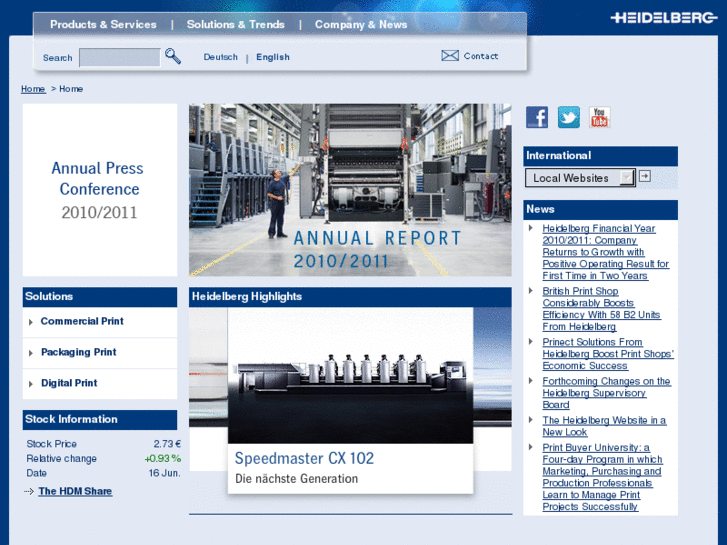Open the Products & Services menu
This screenshot has width=727, height=545.
tap(103, 25)
